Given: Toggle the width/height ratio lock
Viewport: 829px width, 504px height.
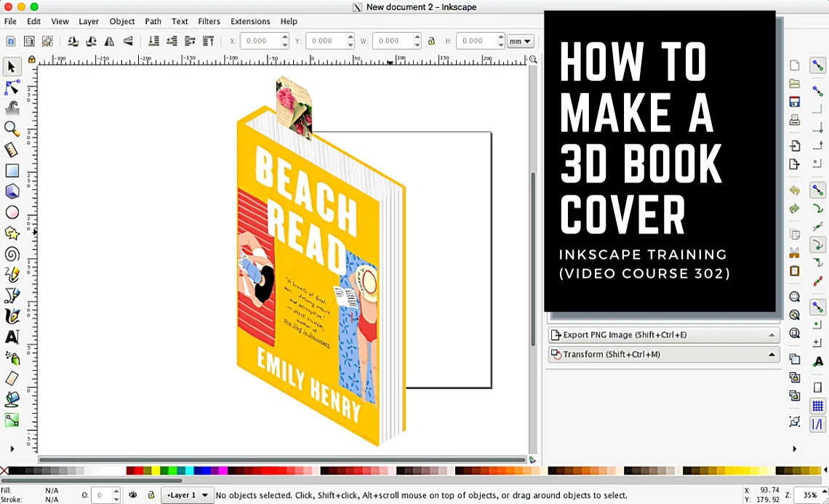Looking at the screenshot, I should 431,41.
